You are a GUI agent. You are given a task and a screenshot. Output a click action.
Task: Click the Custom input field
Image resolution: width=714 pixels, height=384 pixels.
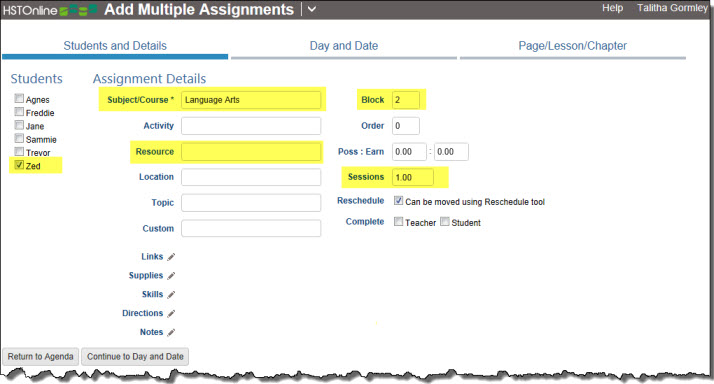(x=251, y=228)
